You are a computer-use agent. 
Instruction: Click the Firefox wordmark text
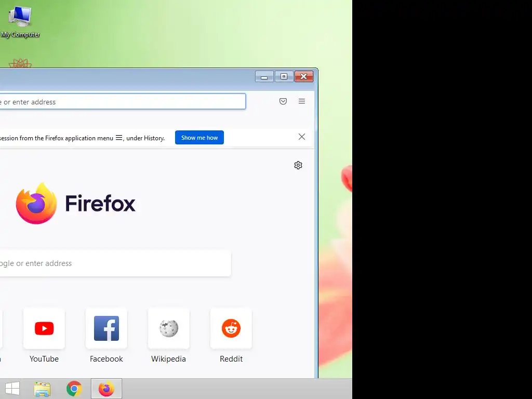click(100, 203)
